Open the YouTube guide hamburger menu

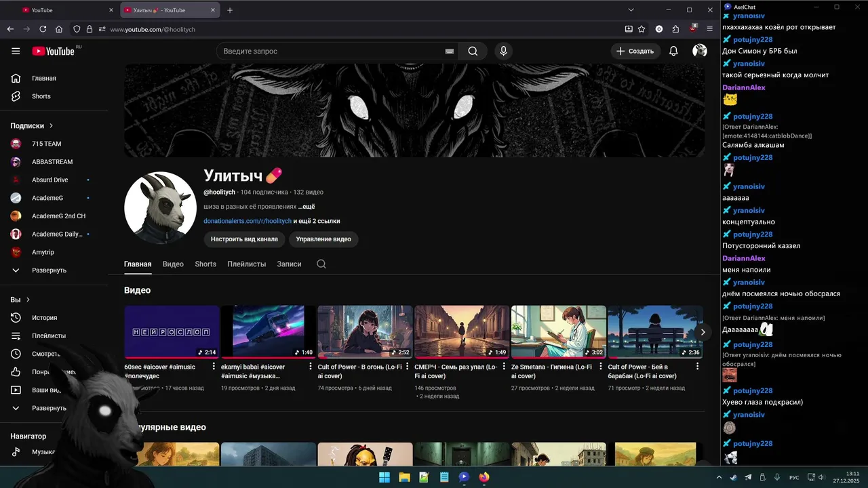pos(16,51)
